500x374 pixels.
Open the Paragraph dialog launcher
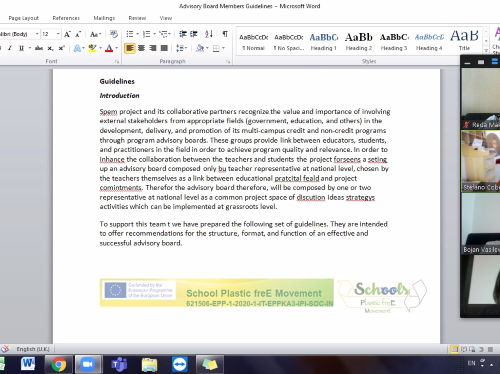click(x=228, y=62)
